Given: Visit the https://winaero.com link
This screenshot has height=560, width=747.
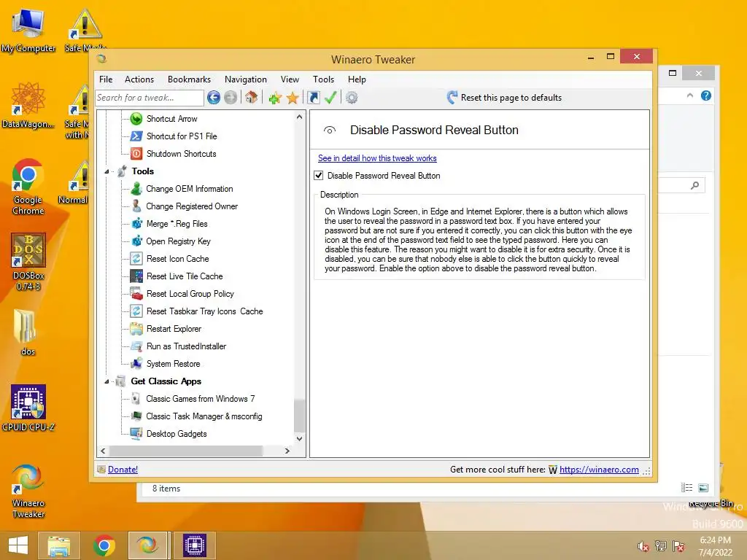Looking at the screenshot, I should click(x=599, y=470).
